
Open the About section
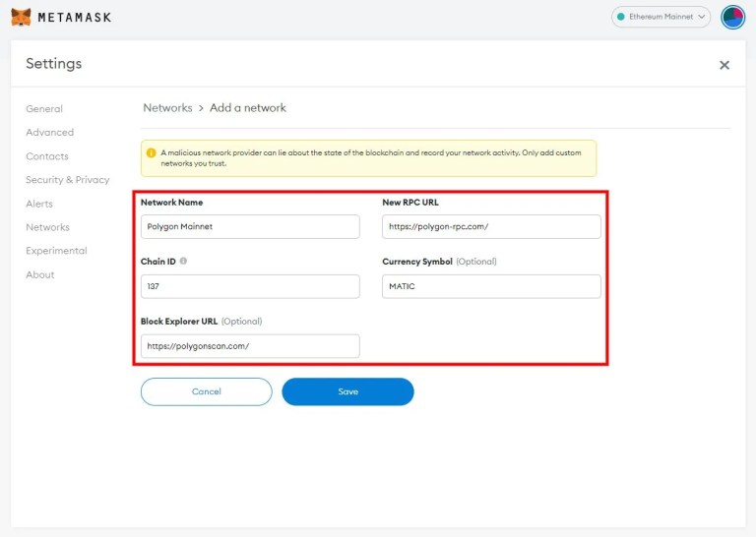coord(40,274)
